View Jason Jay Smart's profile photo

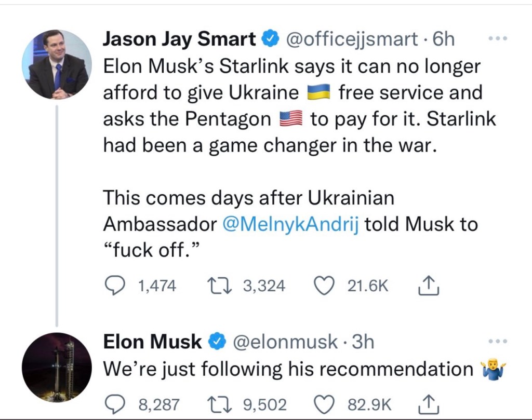tap(57, 64)
